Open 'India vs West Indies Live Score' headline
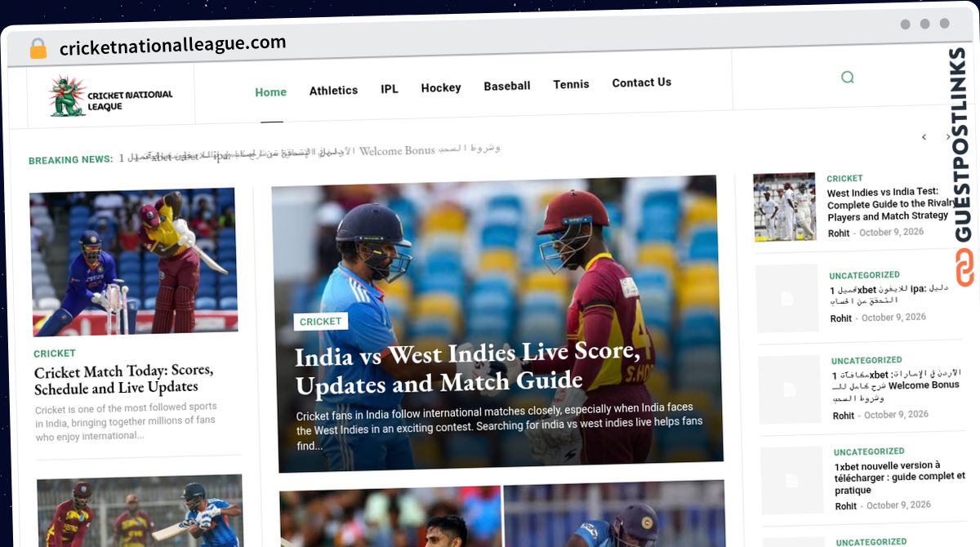Image resolution: width=980 pixels, height=547 pixels. tap(467, 368)
